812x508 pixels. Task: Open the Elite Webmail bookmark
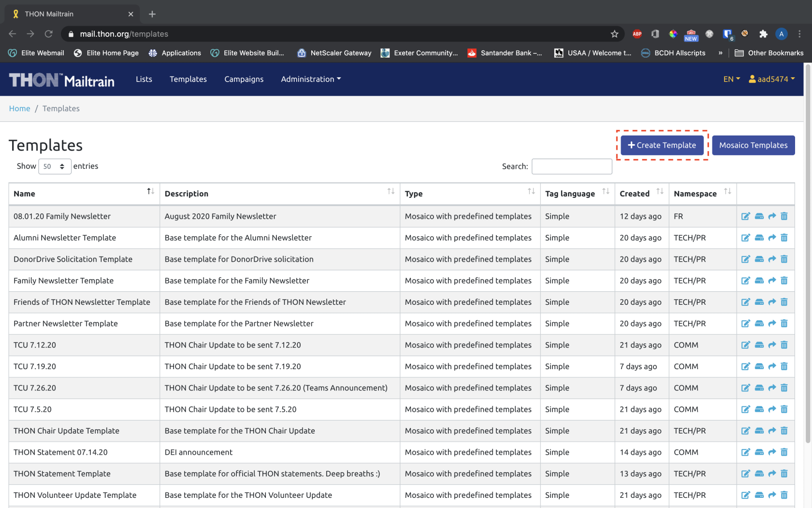point(36,53)
